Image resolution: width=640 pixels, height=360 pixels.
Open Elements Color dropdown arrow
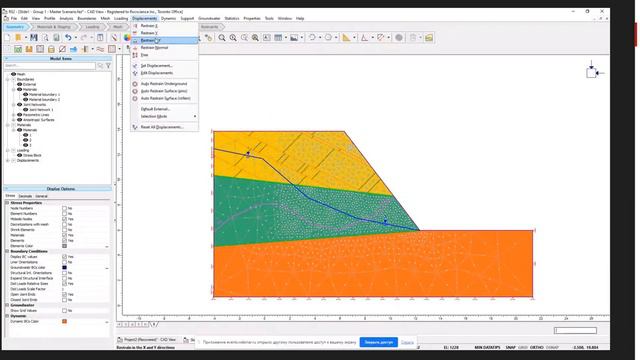(107, 246)
